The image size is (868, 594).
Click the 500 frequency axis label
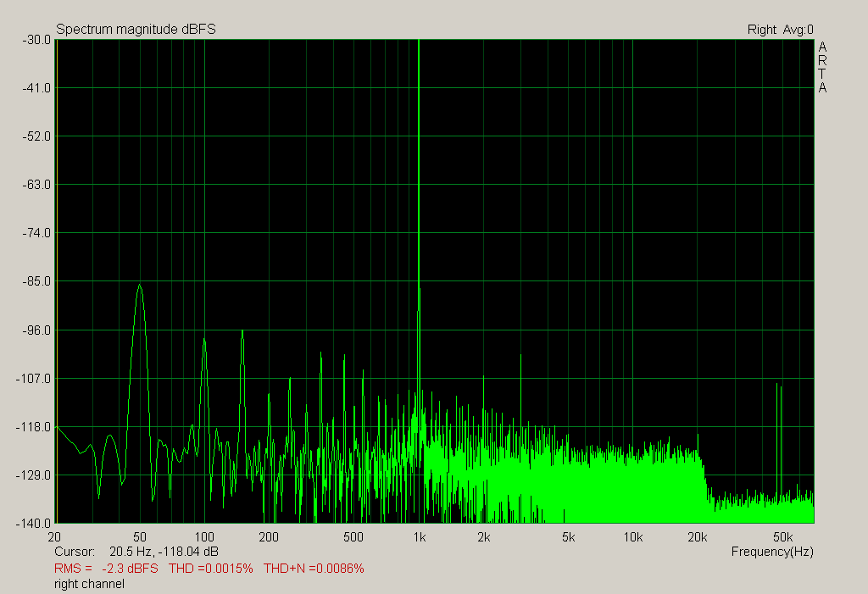click(x=353, y=537)
